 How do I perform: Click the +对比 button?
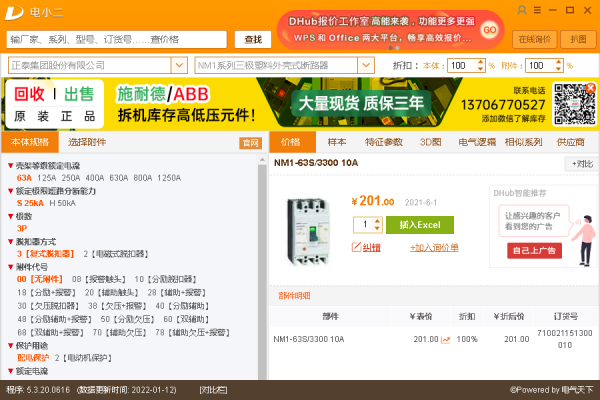pos(582,164)
